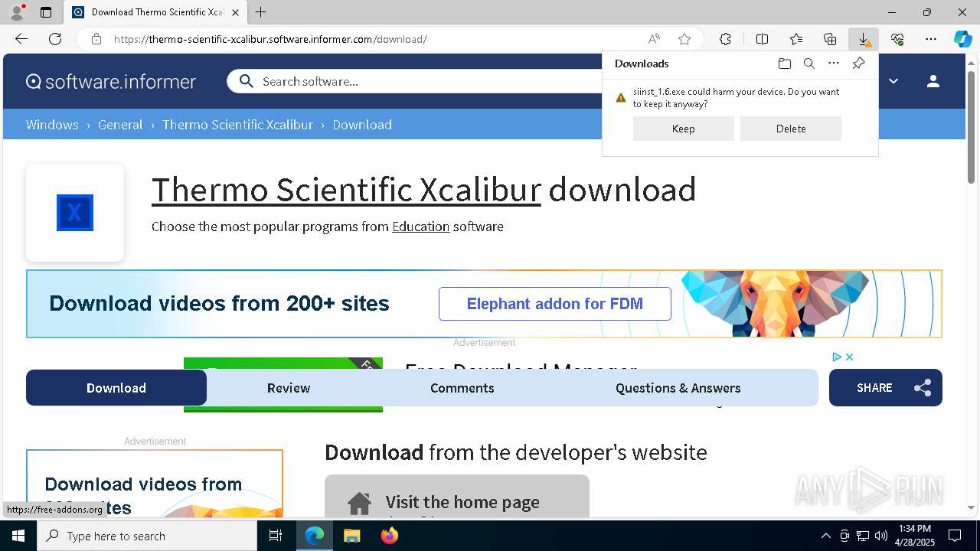The width and height of the screenshot is (980, 551).
Task: Open Thermo Scientific Xcalibur breadcrumb link
Action: (x=237, y=125)
